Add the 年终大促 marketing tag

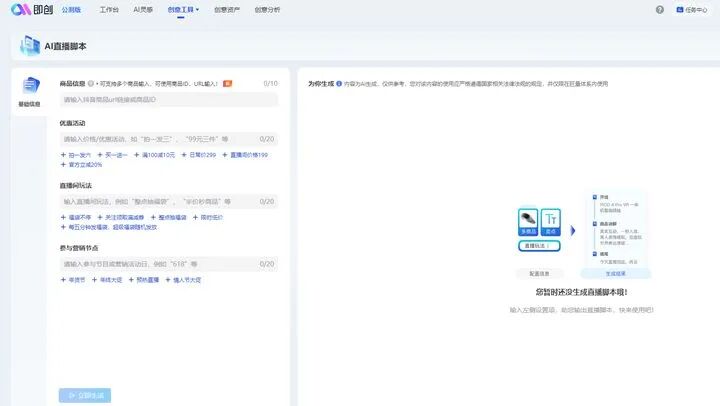(x=107, y=280)
